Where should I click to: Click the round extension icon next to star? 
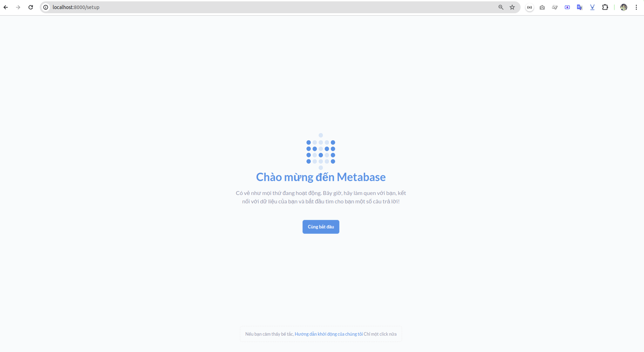(x=530, y=7)
